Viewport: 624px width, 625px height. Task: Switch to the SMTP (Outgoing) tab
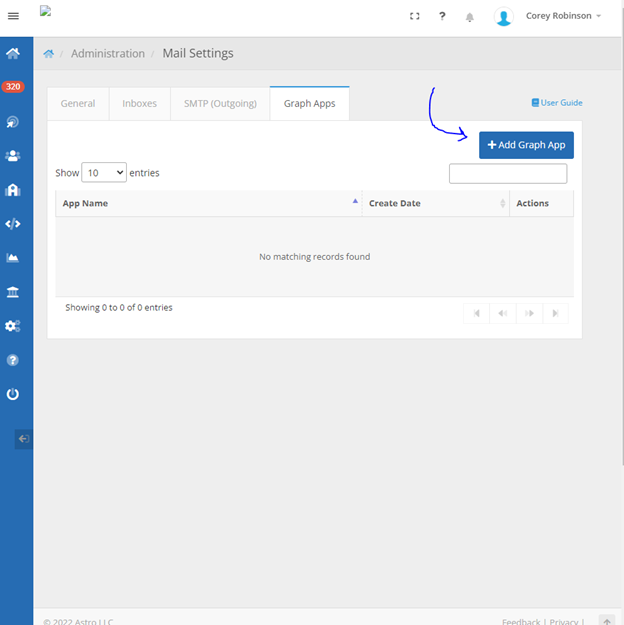(x=220, y=103)
